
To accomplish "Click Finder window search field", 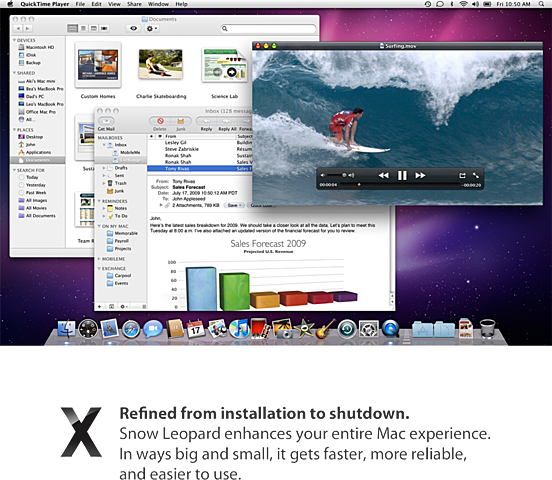I will click(268, 29).
